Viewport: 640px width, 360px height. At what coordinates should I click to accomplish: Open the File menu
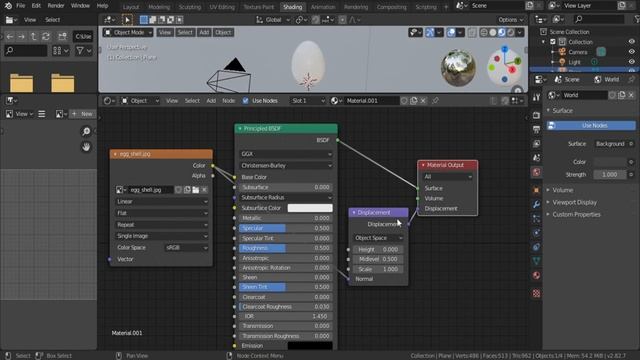point(20,6)
